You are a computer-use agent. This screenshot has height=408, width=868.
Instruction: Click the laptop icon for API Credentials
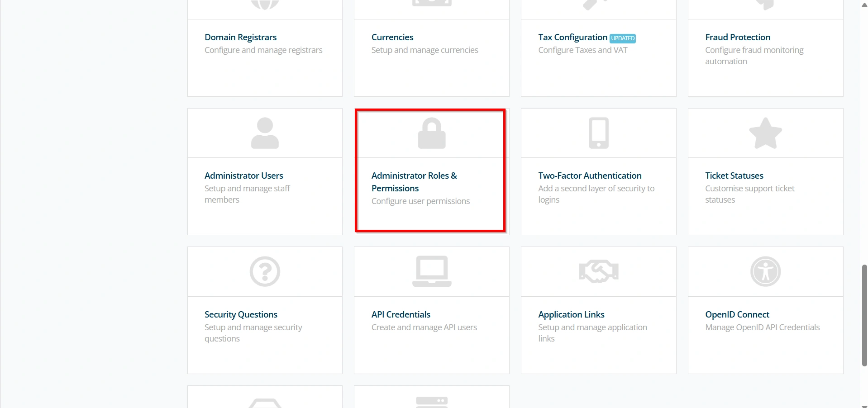click(431, 271)
